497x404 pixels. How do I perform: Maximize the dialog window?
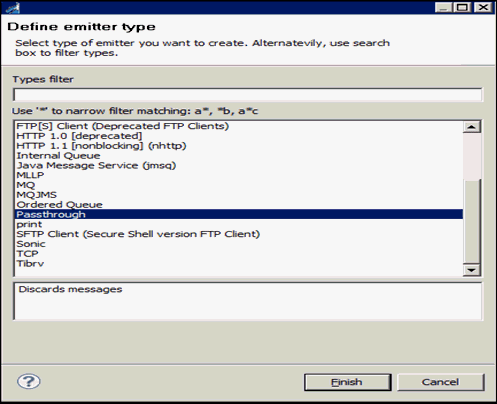[462, 7]
